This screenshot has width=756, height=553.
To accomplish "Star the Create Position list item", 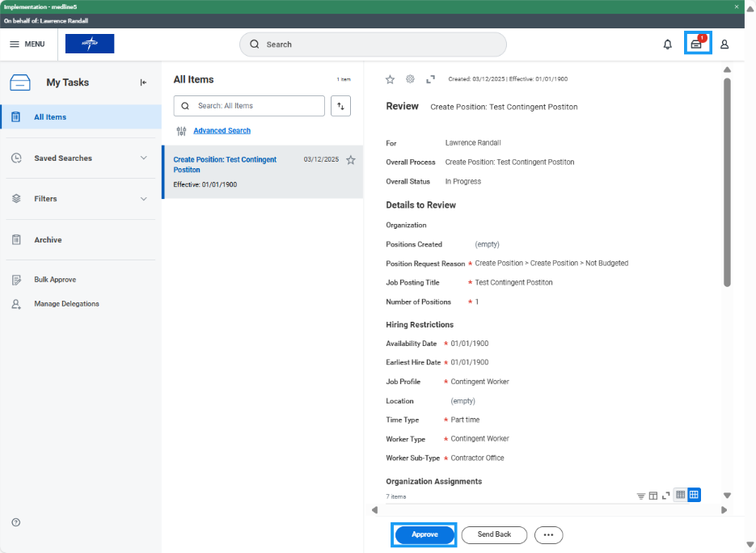I will pyautogui.click(x=351, y=160).
